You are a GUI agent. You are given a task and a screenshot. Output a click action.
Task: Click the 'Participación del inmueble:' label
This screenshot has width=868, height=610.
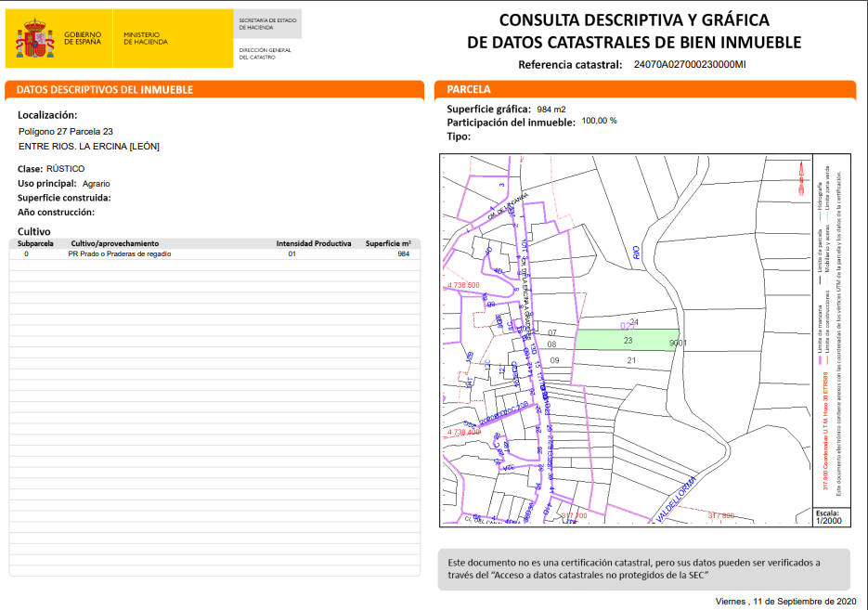point(511,123)
